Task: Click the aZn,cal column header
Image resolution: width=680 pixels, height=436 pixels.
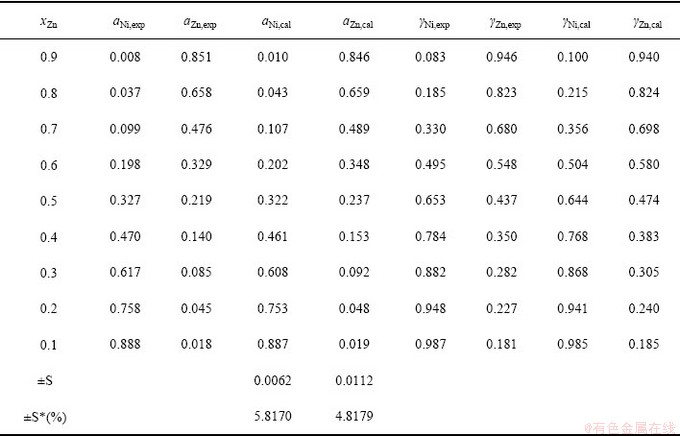Action: click(x=357, y=22)
